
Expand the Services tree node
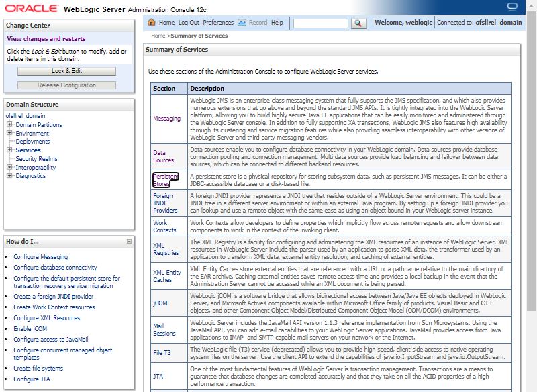(x=9, y=150)
